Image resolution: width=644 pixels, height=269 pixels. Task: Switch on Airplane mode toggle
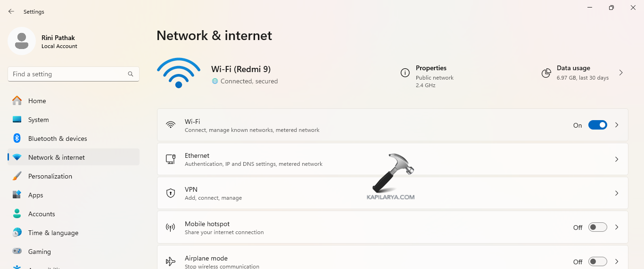(597, 261)
